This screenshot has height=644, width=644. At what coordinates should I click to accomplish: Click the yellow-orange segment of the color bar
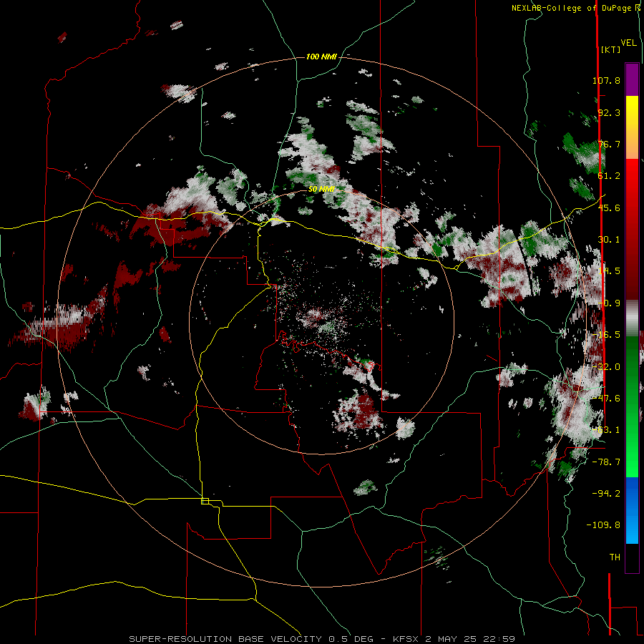pyautogui.click(x=632, y=127)
